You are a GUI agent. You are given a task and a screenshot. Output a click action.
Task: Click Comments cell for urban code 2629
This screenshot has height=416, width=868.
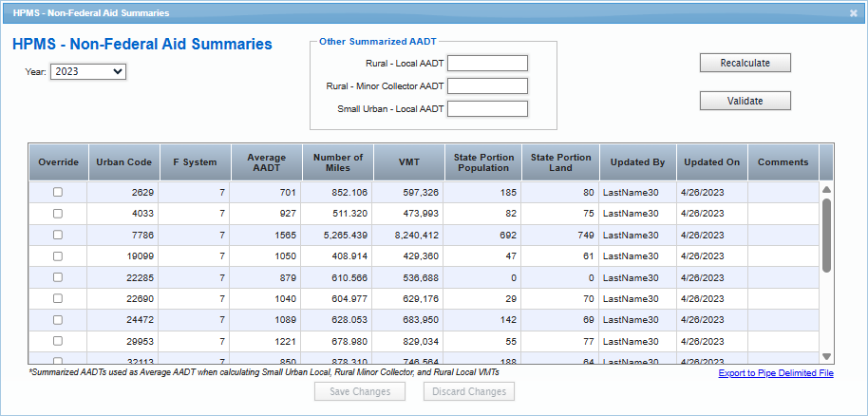tap(783, 192)
